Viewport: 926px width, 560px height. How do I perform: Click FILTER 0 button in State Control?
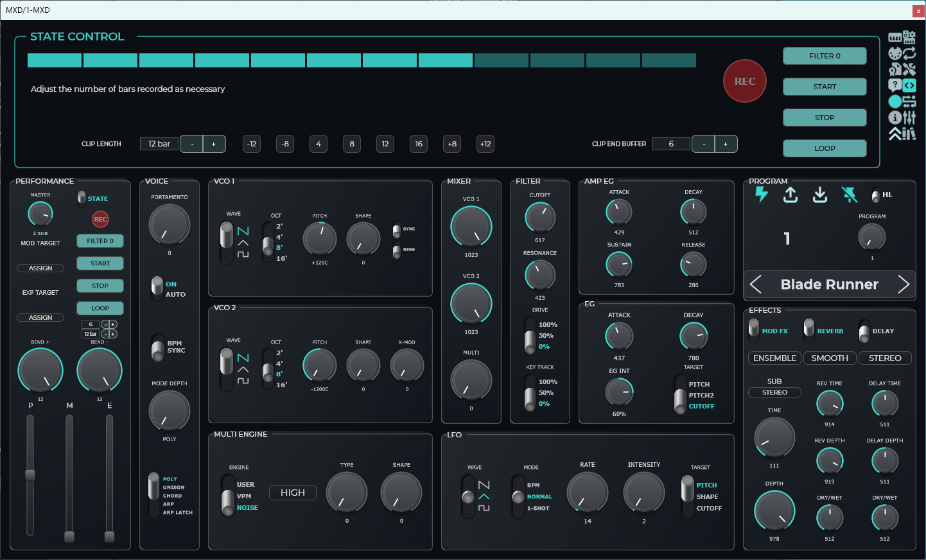[825, 56]
